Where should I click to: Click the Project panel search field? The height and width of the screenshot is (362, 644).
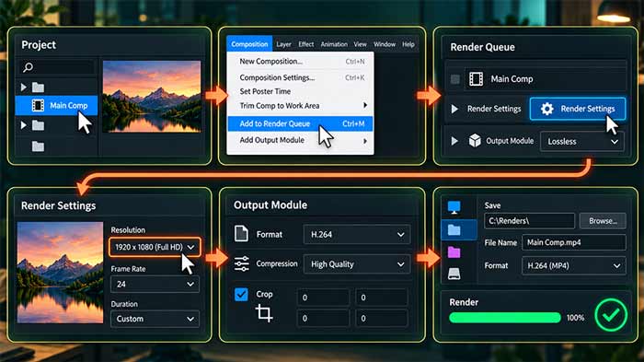[x=57, y=67]
